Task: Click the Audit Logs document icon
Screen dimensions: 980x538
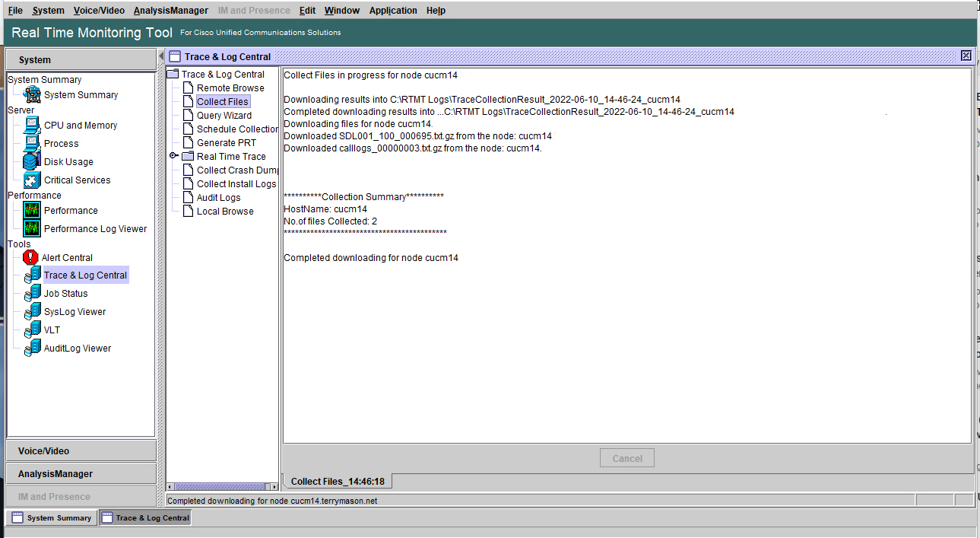Action: point(189,198)
